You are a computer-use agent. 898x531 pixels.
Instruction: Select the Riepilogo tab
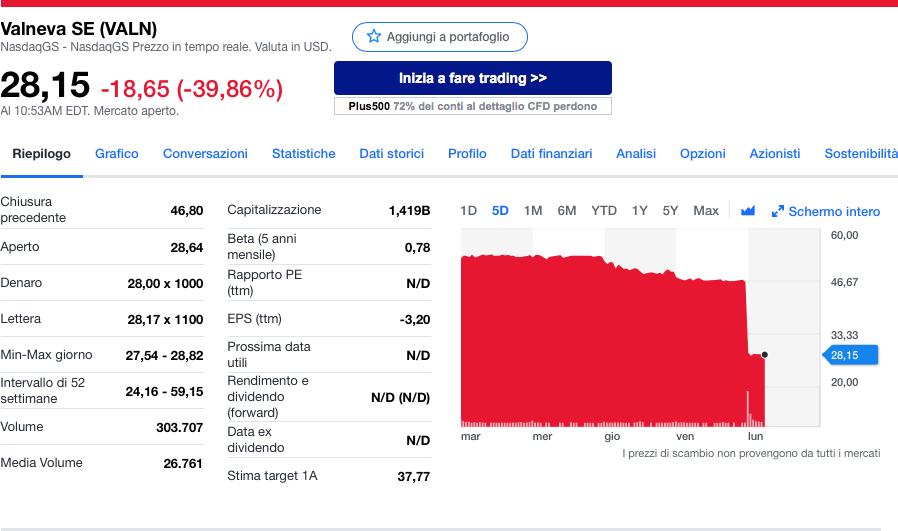pyautogui.click(x=42, y=154)
